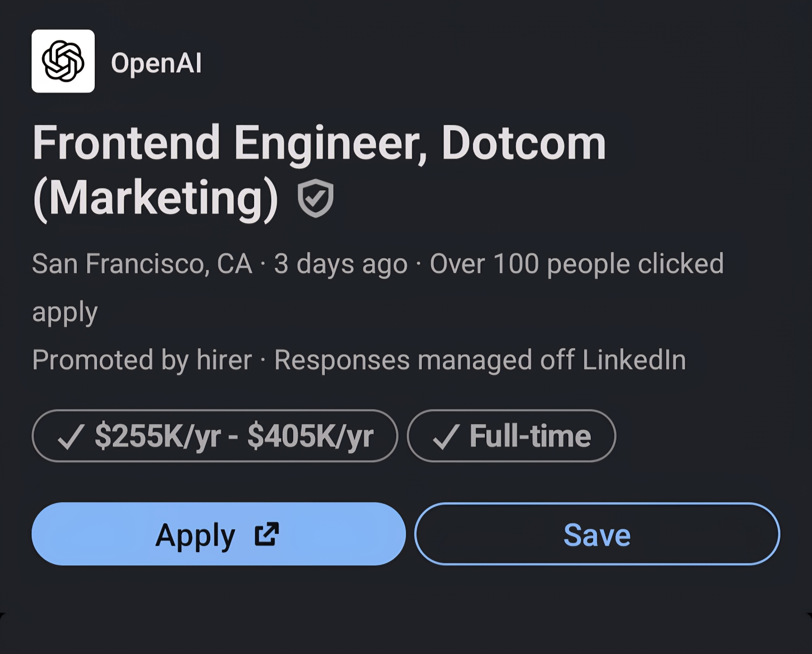Select the Full-time job type chip
The height and width of the screenshot is (654, 812).
(x=511, y=436)
